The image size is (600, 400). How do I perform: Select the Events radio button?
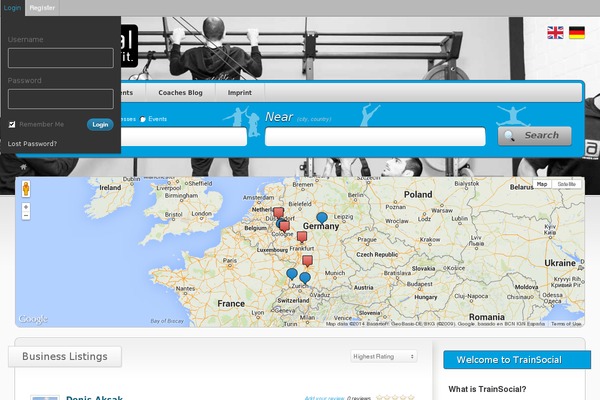click(x=143, y=119)
